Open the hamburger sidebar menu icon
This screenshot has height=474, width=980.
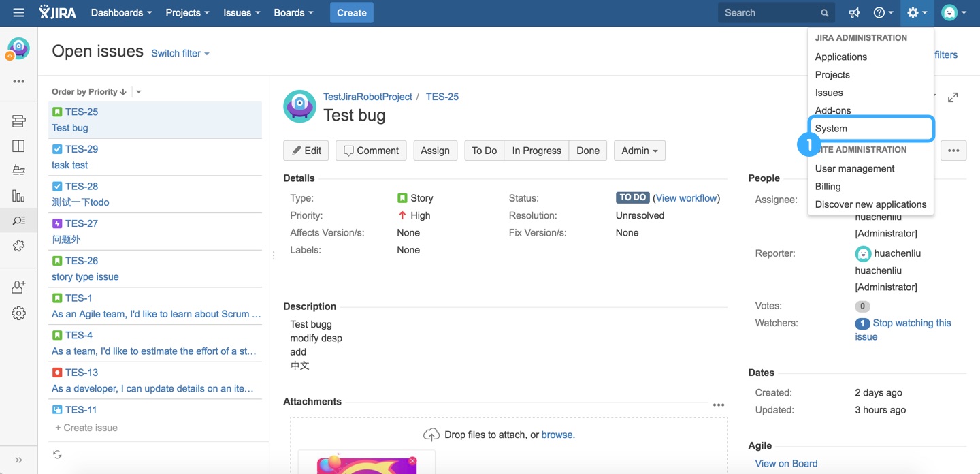pos(18,12)
